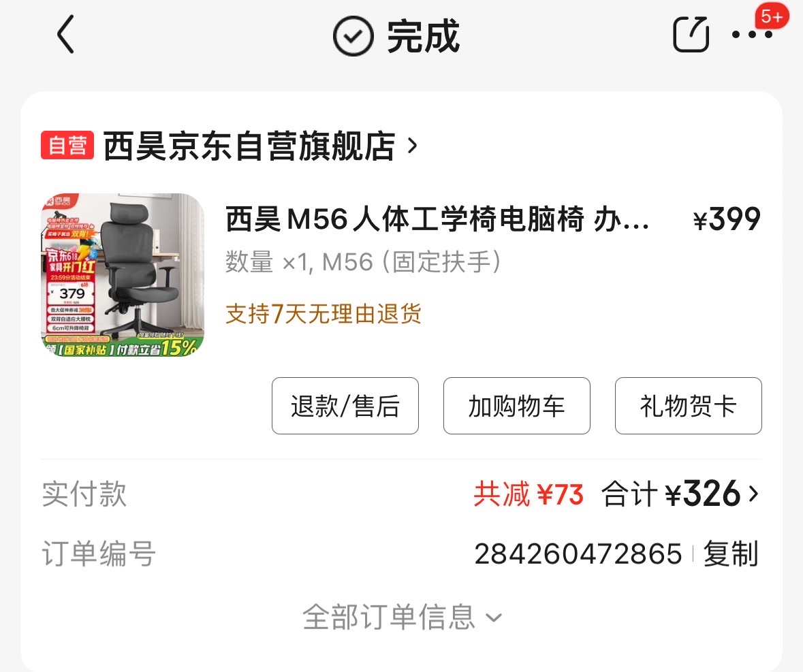Open 西昊京东自营旗舰店 store chevron
803x672 pixels.
tap(412, 146)
